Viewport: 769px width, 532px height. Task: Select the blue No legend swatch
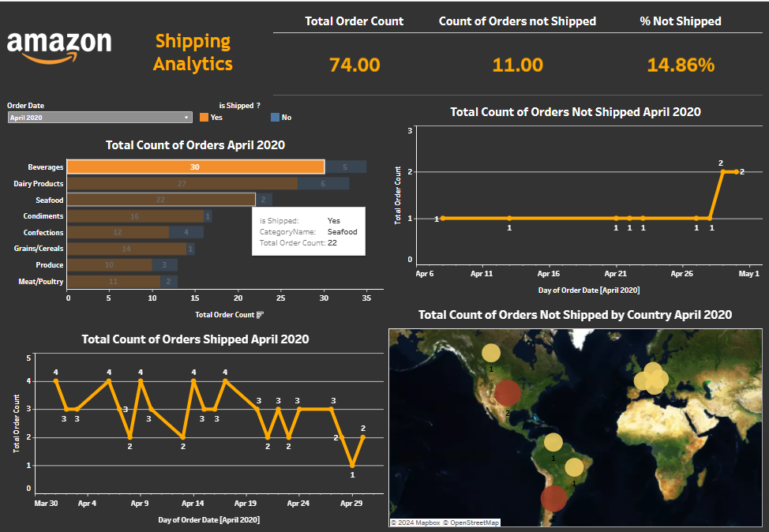pos(275,117)
